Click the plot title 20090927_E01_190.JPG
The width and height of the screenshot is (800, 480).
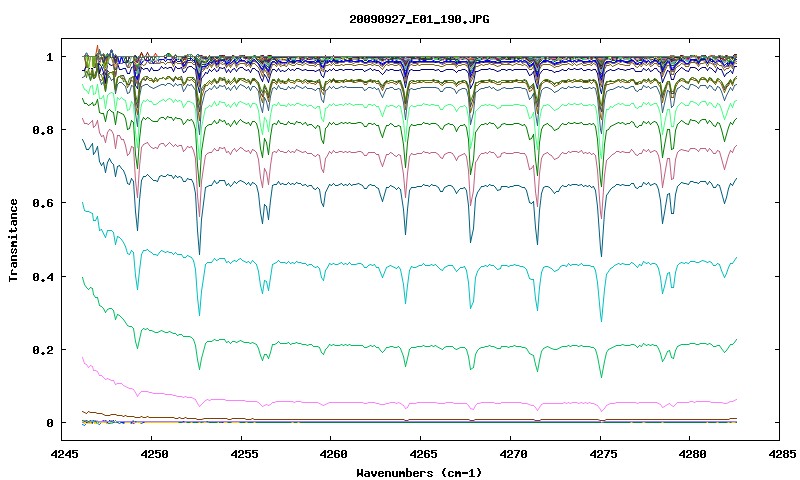[419, 19]
